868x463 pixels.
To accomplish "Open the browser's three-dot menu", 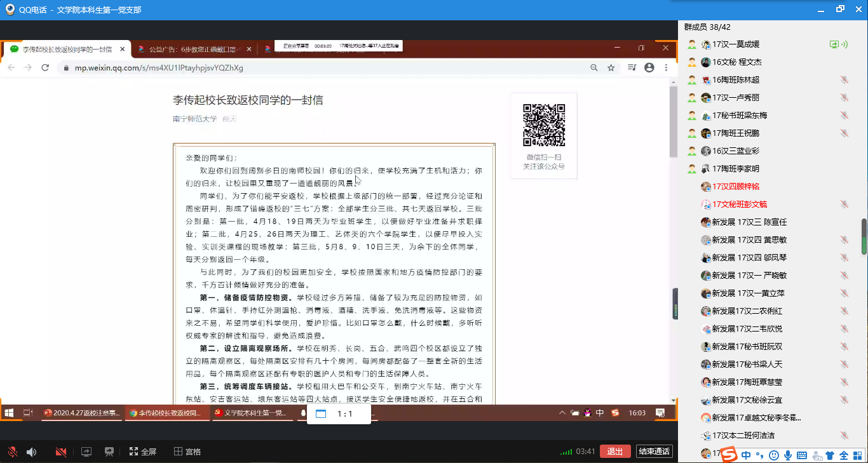I will (666, 68).
